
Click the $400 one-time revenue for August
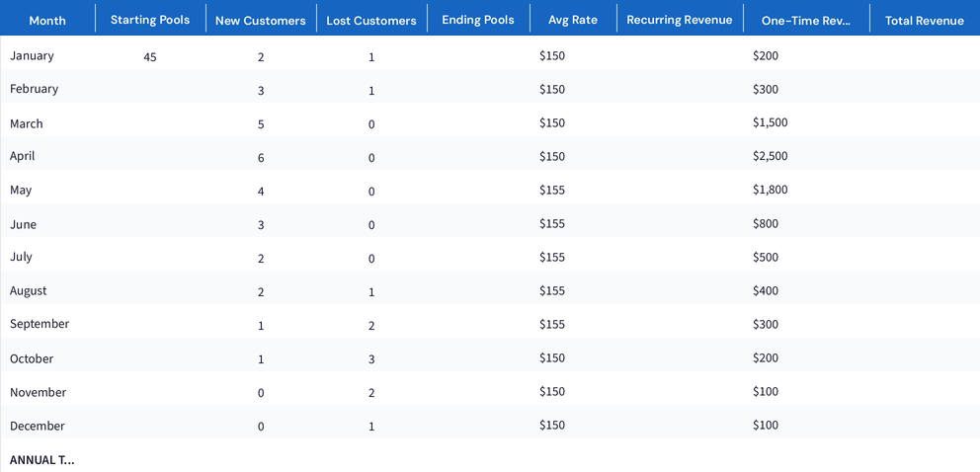pyautogui.click(x=766, y=291)
